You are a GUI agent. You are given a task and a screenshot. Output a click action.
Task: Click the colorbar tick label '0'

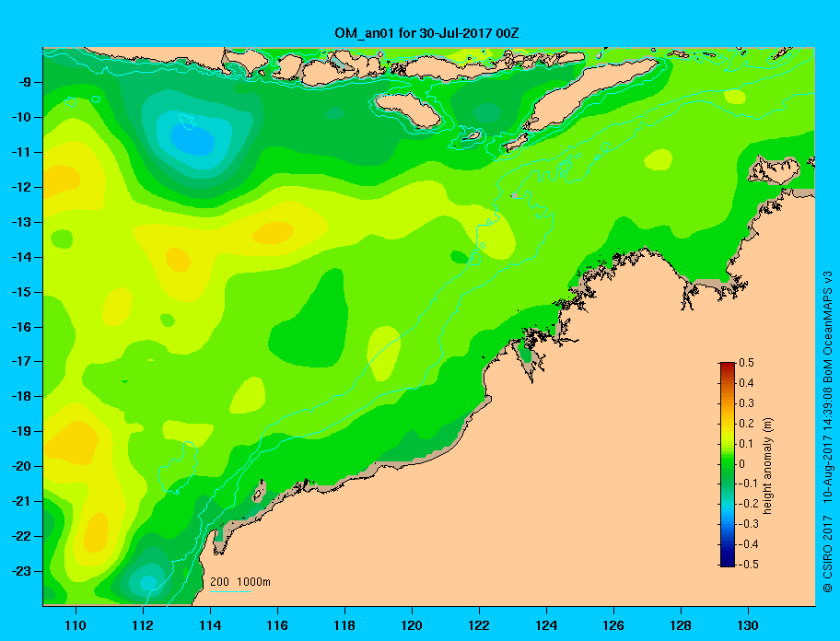tap(742, 464)
